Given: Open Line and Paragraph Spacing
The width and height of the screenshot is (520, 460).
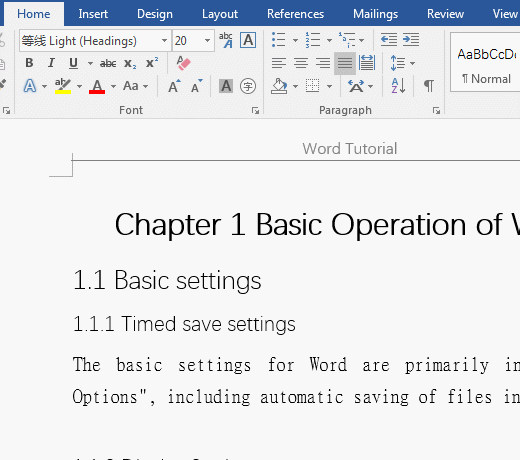Looking at the screenshot, I should point(398,63).
